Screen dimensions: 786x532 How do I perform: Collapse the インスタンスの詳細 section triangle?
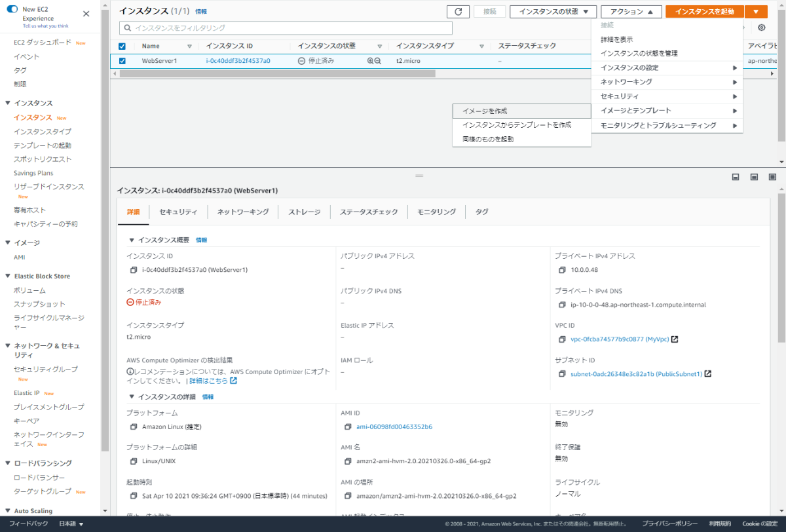pyautogui.click(x=132, y=397)
